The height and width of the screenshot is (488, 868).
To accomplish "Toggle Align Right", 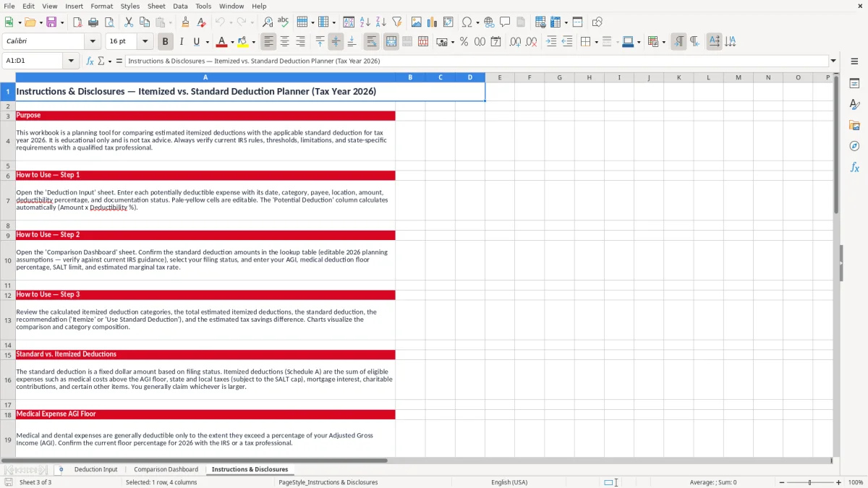I will 300,42.
